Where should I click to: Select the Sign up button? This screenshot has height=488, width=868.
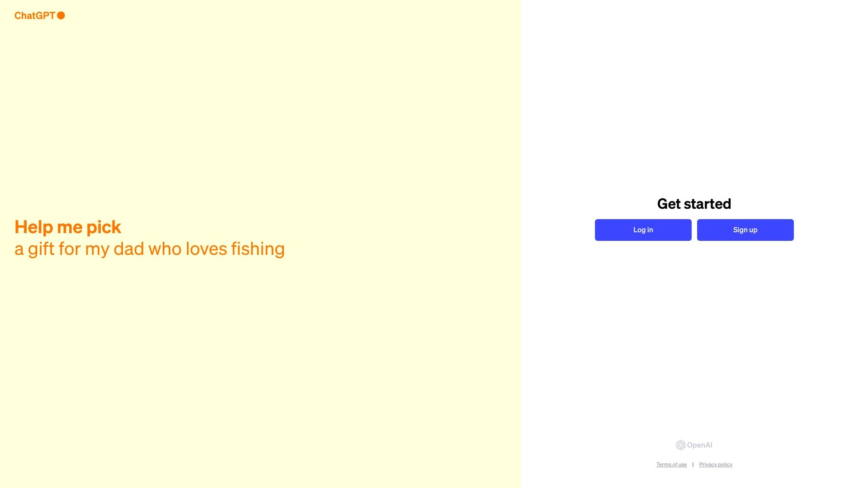(x=745, y=230)
